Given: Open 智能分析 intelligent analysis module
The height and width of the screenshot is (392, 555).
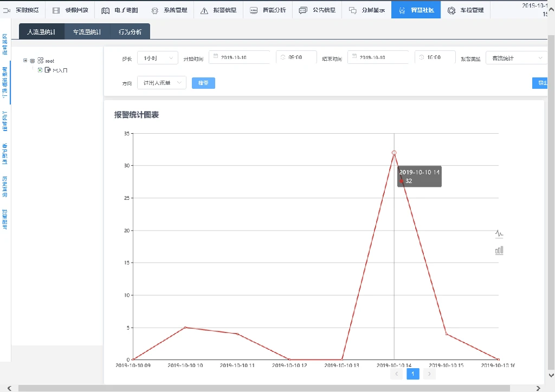Looking at the screenshot, I should coord(268,10).
